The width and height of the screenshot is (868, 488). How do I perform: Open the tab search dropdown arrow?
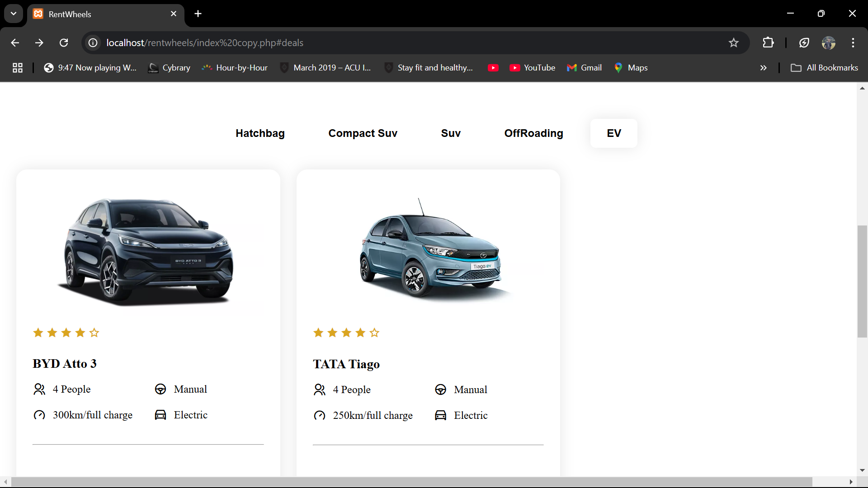14,14
